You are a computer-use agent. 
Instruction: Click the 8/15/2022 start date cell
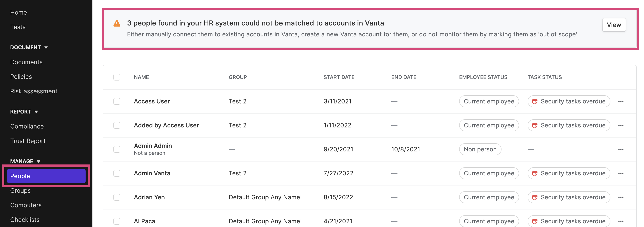338,197
